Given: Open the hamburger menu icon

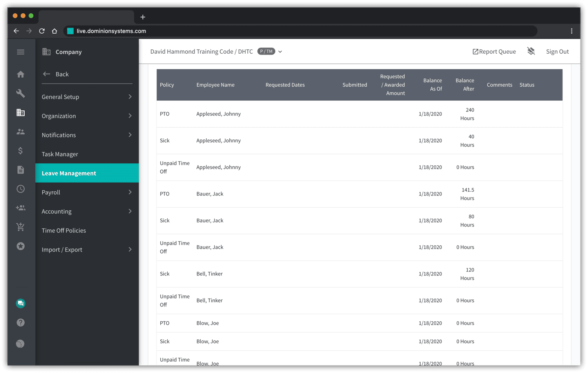Looking at the screenshot, I should (21, 52).
